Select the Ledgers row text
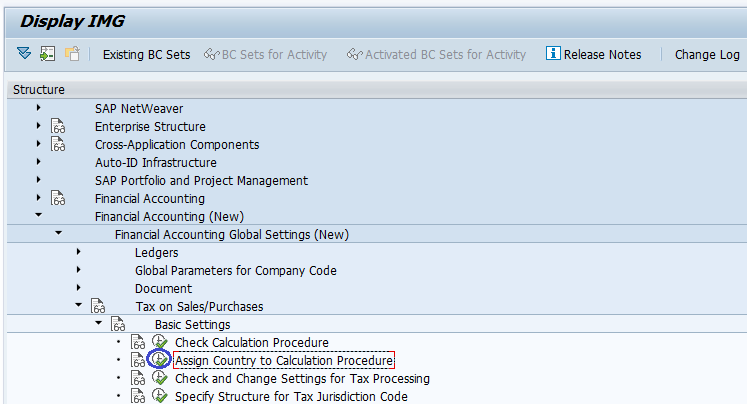 point(156,253)
